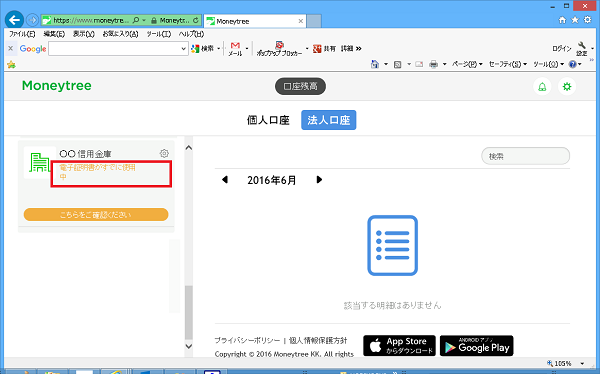Click the Moneytree 検索 search field
This screenshot has height=374, width=600.
[525, 156]
